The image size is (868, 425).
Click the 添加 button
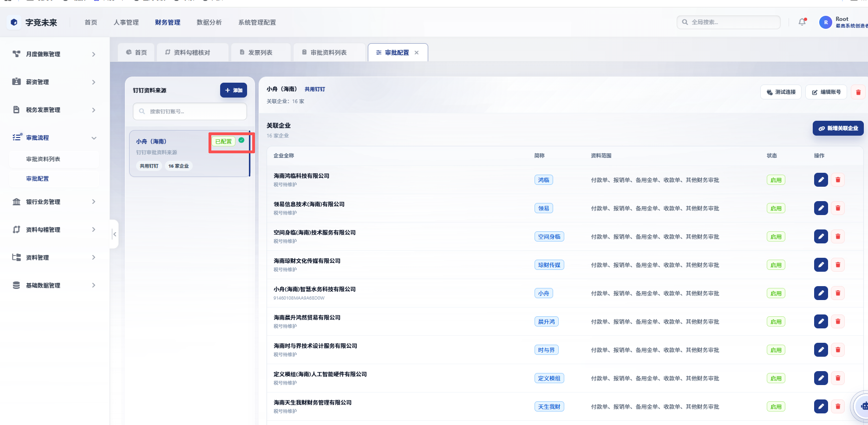coord(234,90)
